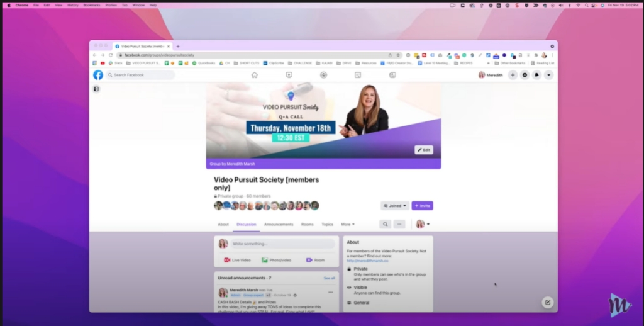Click the Group expert badge

(253, 295)
